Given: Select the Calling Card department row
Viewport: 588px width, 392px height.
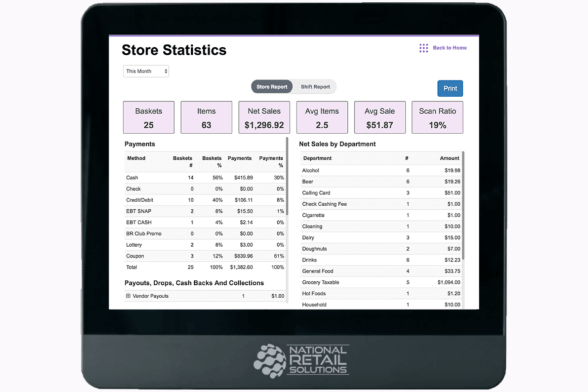Looking at the screenshot, I should (x=381, y=193).
